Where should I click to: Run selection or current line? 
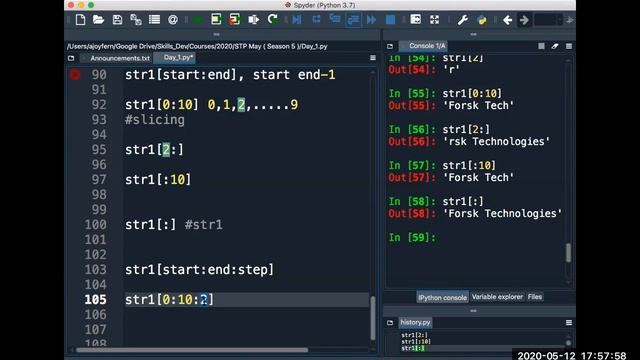pos(253,20)
